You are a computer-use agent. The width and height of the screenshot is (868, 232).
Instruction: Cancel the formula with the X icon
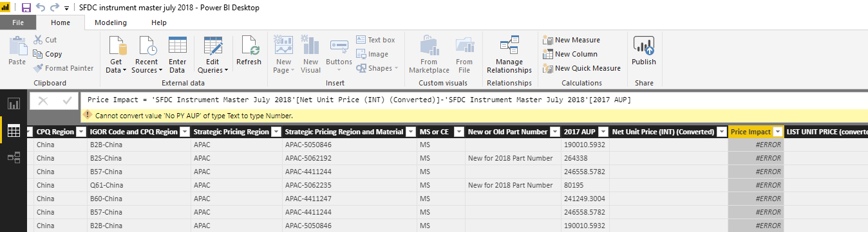[x=42, y=101]
